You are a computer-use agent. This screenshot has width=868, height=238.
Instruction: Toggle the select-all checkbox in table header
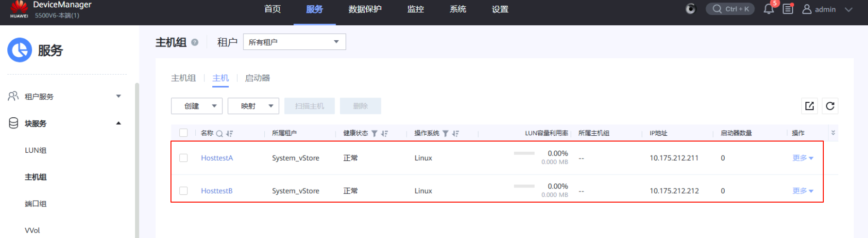[184, 133]
